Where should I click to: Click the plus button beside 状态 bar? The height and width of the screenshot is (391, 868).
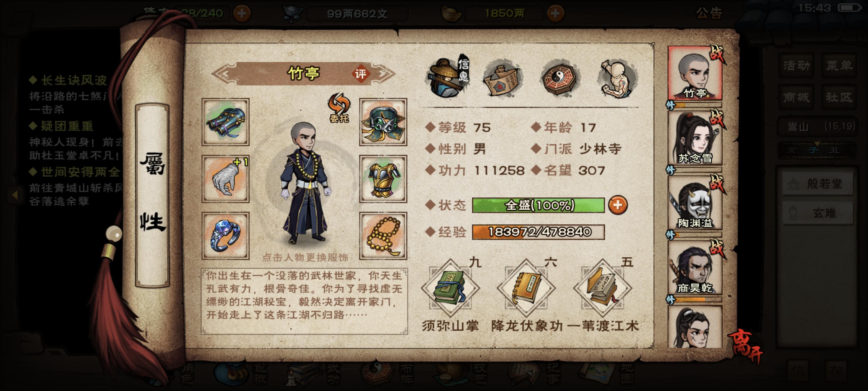pos(618,205)
